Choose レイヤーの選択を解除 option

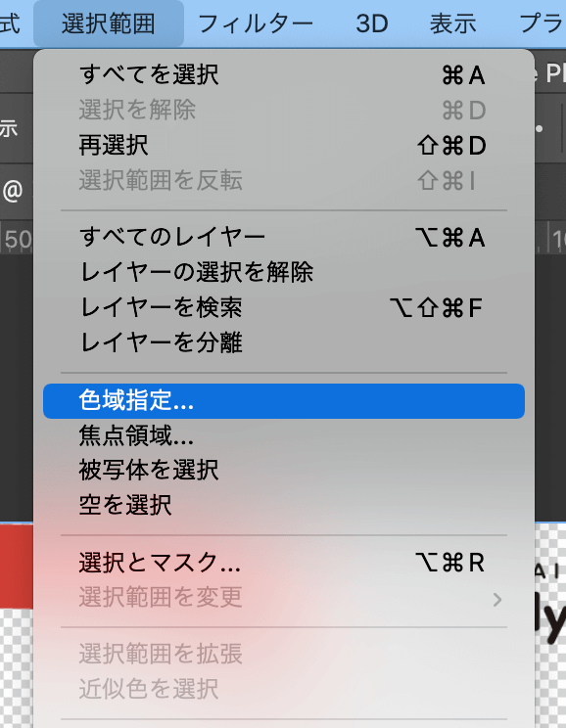[x=283, y=272]
